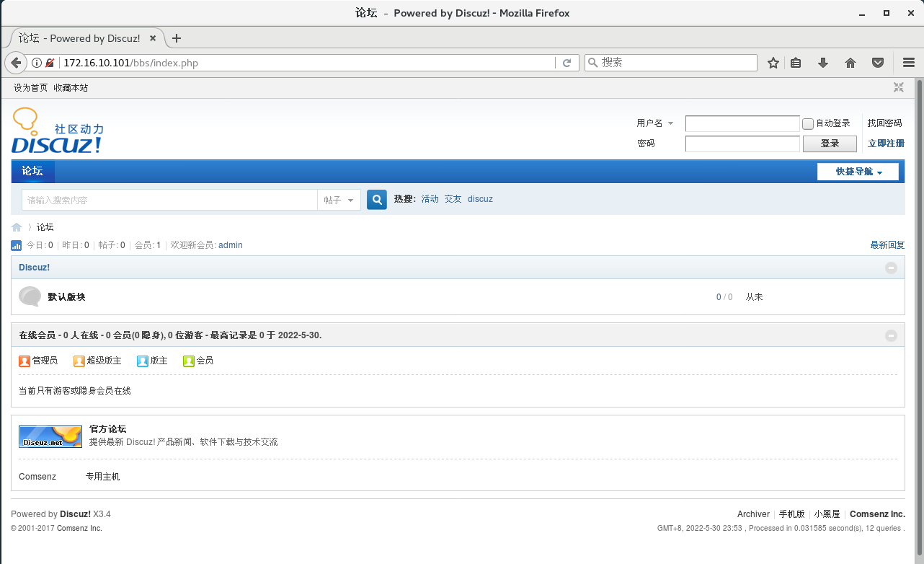Open the 官方论坛 official forum link
The image size is (924, 564).
[108, 429]
